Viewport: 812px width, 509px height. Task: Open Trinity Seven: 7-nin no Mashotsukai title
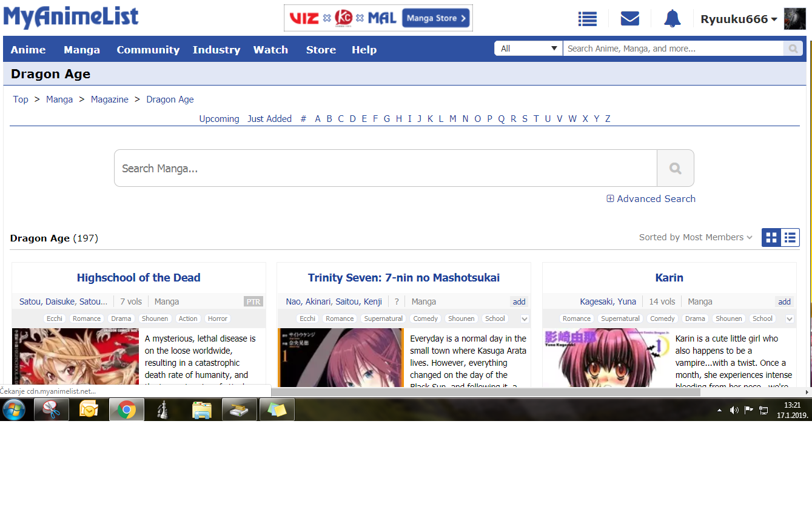404,278
